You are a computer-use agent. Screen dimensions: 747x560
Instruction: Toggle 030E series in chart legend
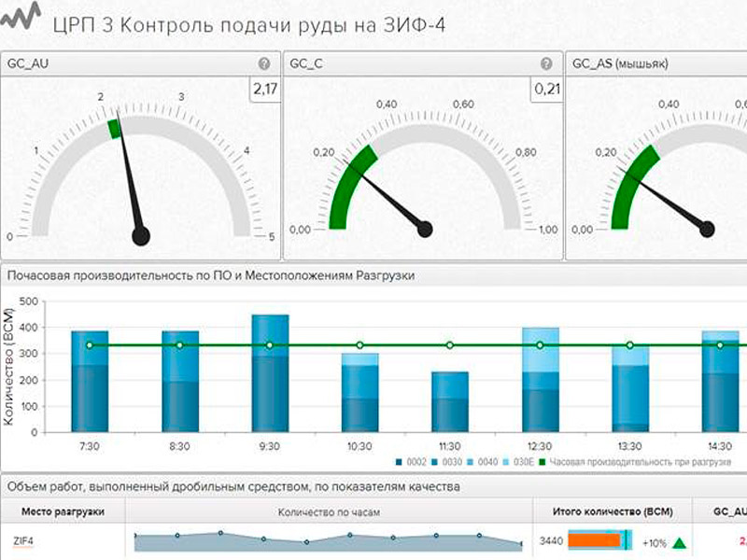click(x=518, y=462)
